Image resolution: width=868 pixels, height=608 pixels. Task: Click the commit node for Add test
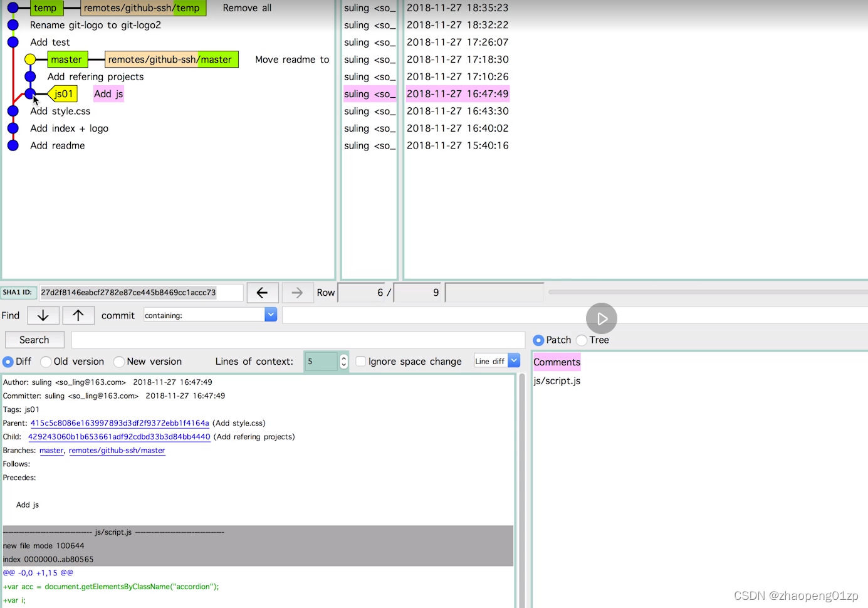tap(13, 42)
